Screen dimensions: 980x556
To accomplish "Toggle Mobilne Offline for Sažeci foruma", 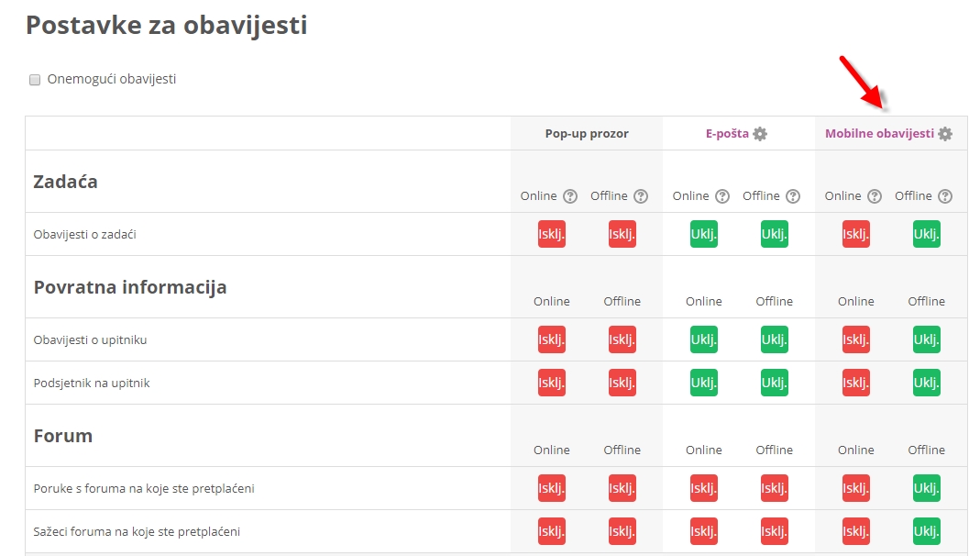I will pos(927,531).
